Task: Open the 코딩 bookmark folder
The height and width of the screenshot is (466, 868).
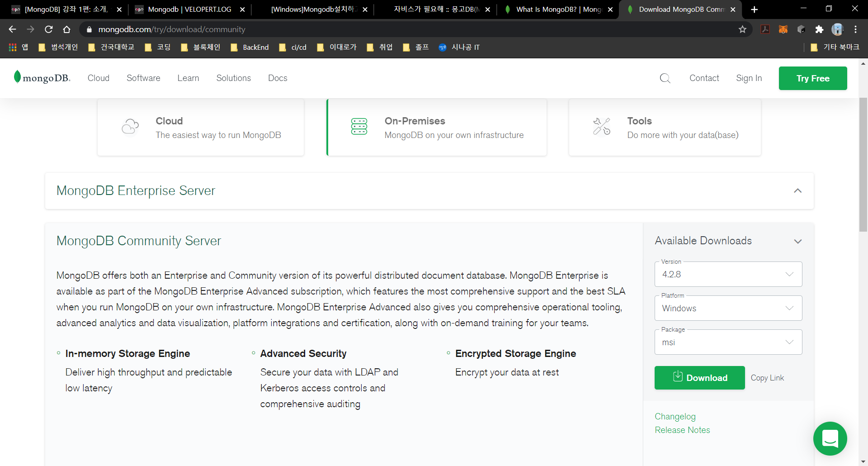Action: [158, 47]
